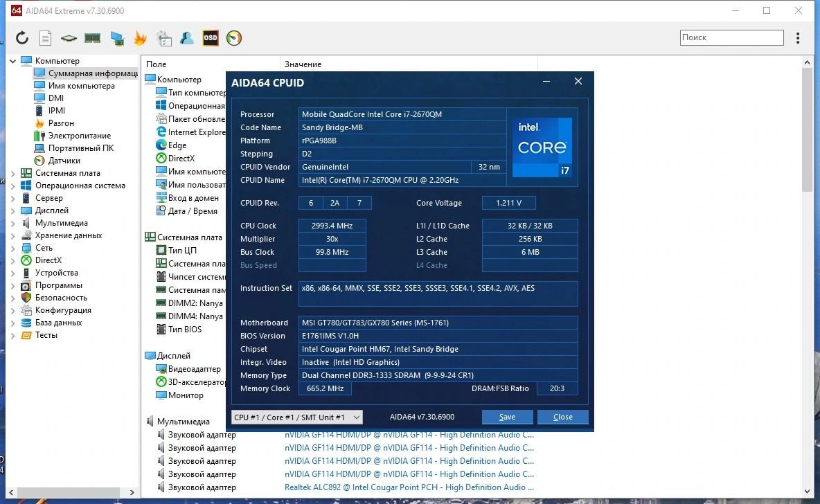Click the tree panel horizontal scrollbar thumb

(69, 492)
